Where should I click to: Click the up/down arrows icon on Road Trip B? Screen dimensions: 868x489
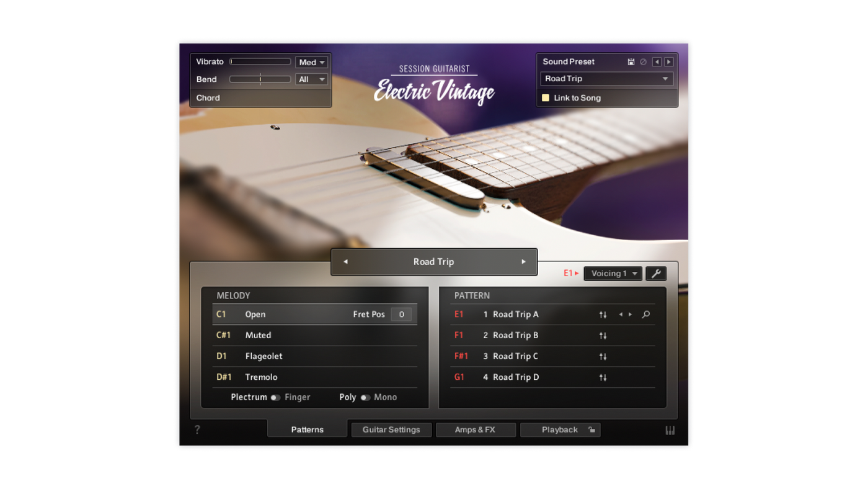603,336
